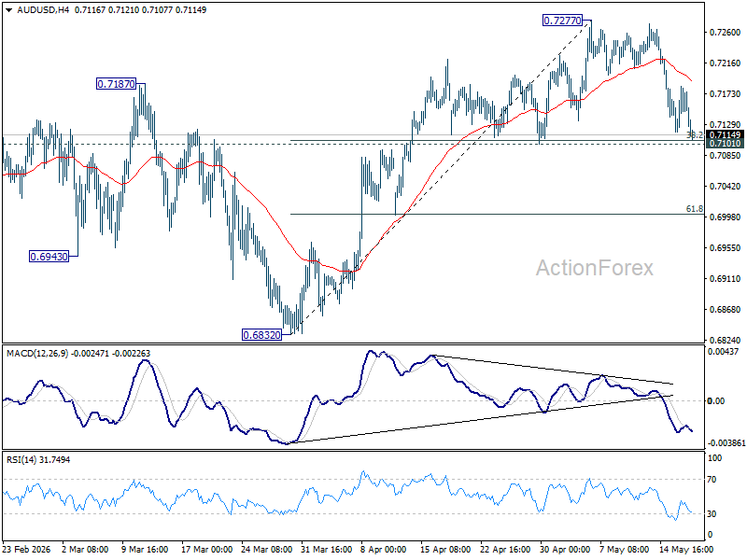Click the 31 Mar 16:00 time label
This screenshot has width=747, height=560.
(326, 549)
